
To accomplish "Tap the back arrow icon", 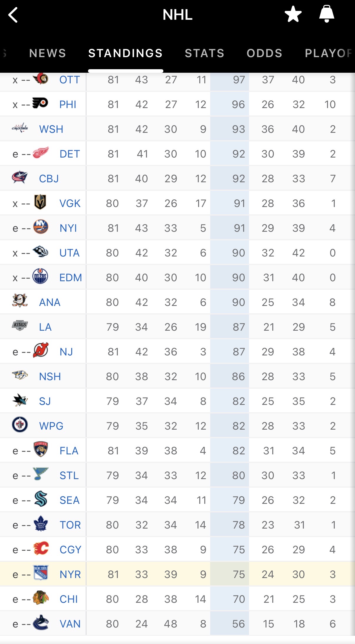I will tap(13, 15).
